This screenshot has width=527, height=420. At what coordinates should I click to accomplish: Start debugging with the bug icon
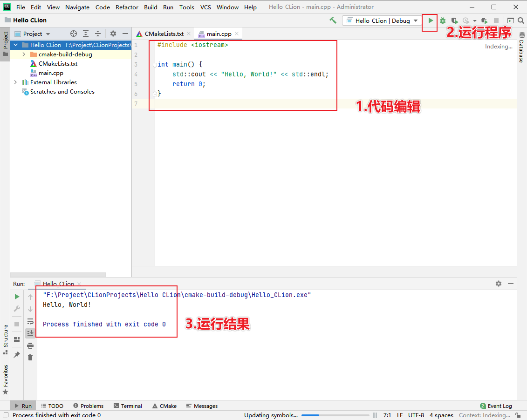(x=442, y=20)
